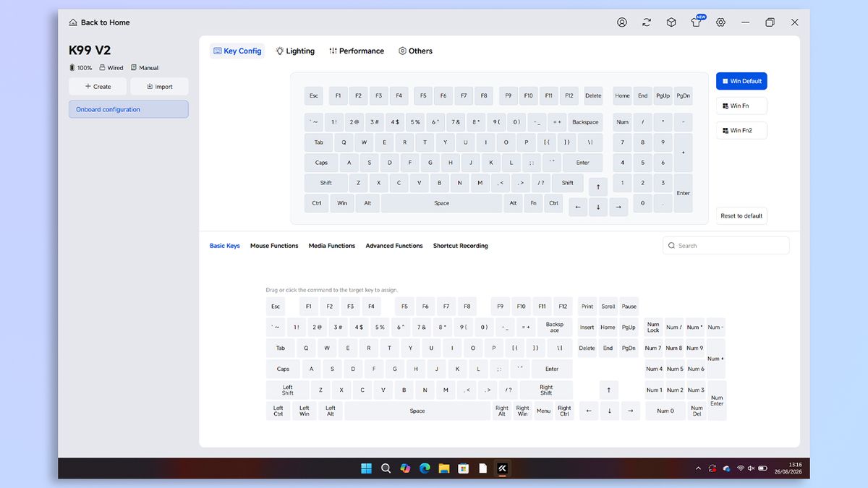Screen dimensions: 868x488
Task: Choose the Scroll command key
Action: (608, 307)
